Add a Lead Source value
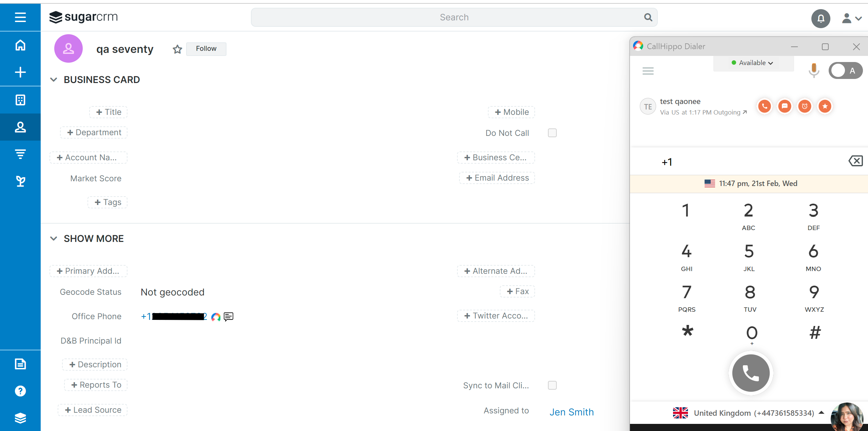868x431 pixels. click(x=93, y=410)
